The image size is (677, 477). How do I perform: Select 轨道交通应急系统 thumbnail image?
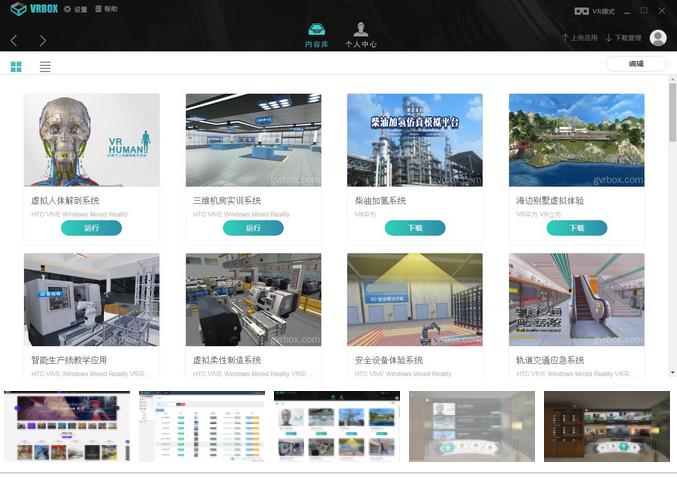[x=576, y=299]
